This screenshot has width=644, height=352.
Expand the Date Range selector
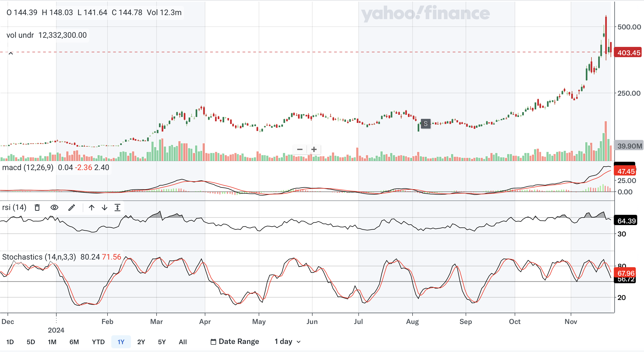click(239, 341)
